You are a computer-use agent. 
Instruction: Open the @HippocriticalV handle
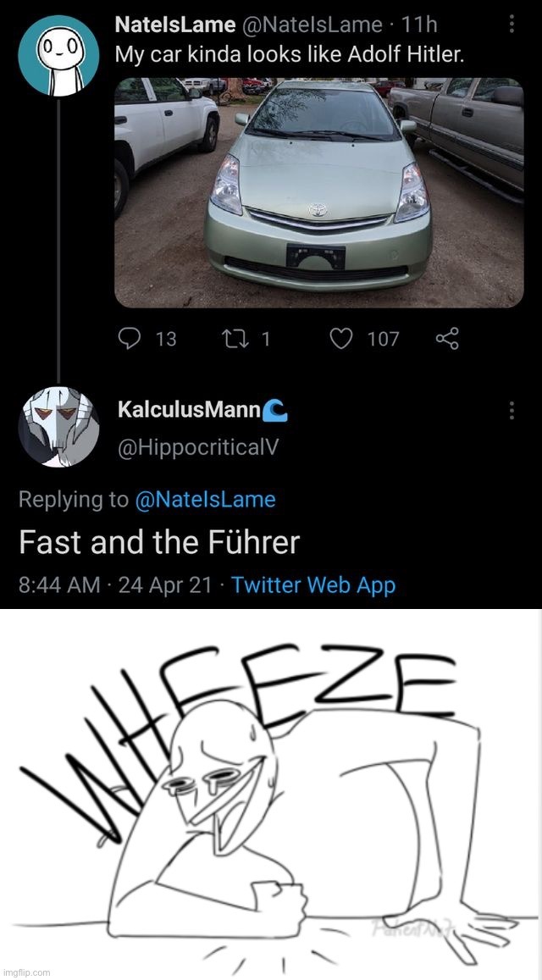pyautogui.click(x=198, y=449)
